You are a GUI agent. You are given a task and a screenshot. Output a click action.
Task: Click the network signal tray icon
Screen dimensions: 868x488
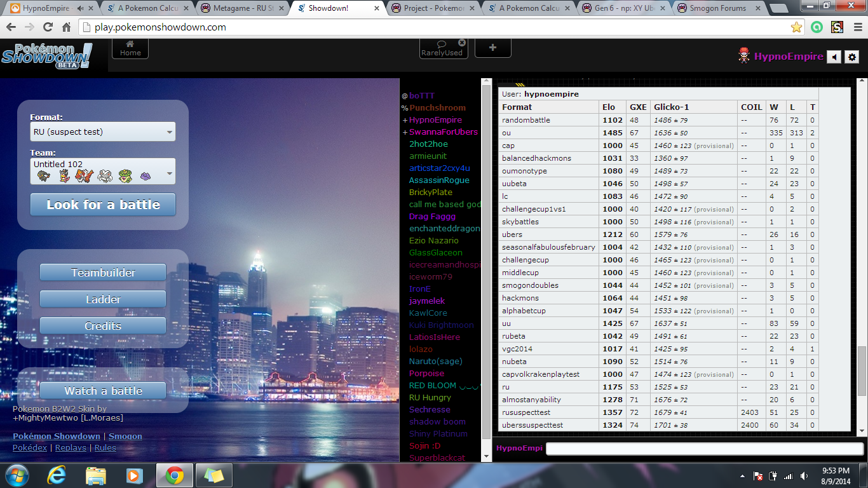coord(789,476)
